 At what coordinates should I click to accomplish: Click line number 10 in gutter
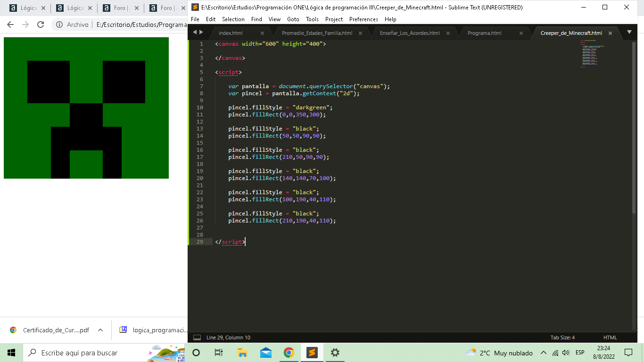tap(200, 107)
